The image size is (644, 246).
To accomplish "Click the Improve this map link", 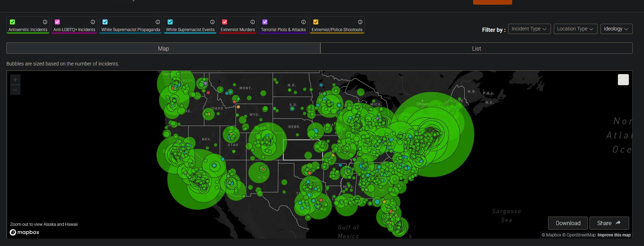I will click(x=614, y=235).
